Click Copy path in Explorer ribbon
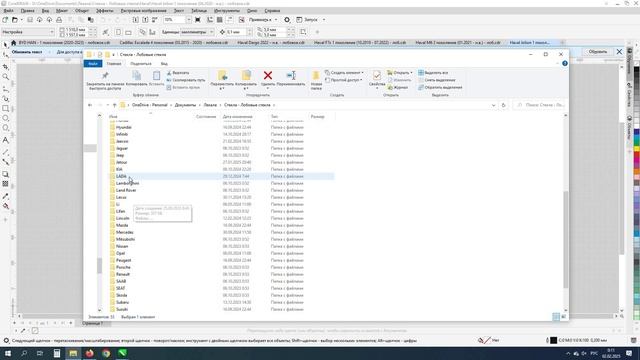The height and width of the screenshot is (360, 640). (x=186, y=80)
